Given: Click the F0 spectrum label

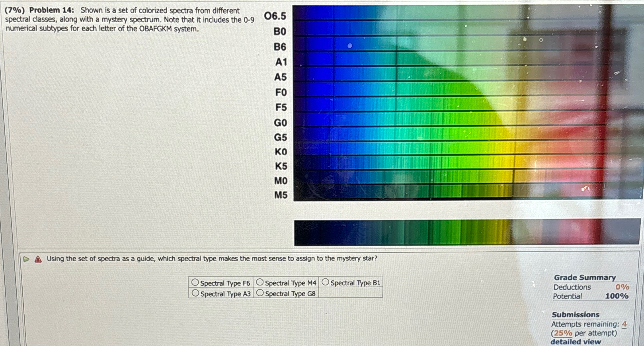Looking at the screenshot, I should [x=281, y=92].
